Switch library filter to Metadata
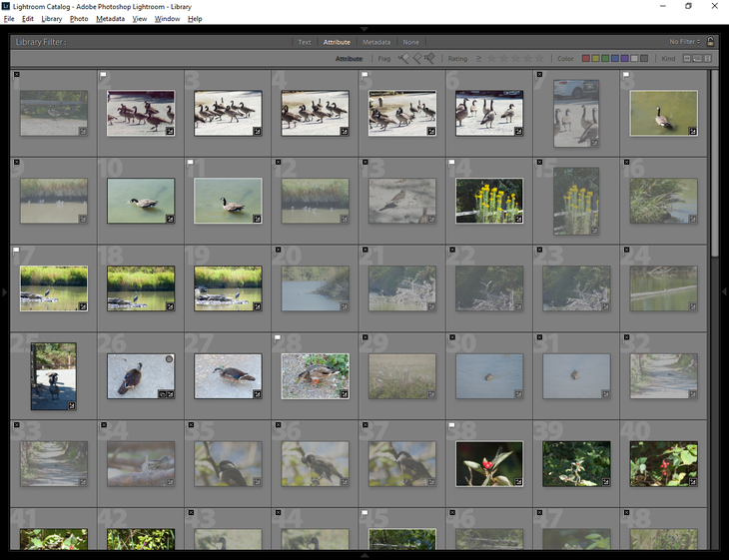The width and height of the screenshot is (729, 560). (x=376, y=42)
